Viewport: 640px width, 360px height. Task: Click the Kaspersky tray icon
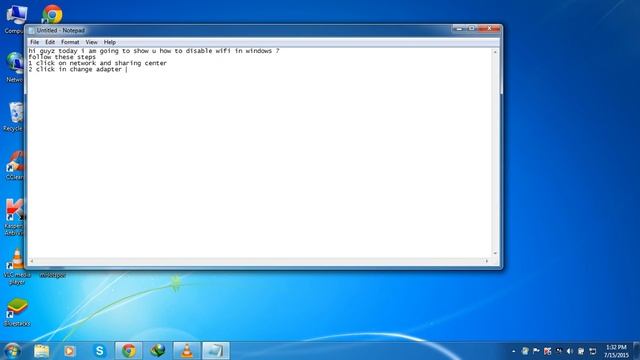(547, 351)
